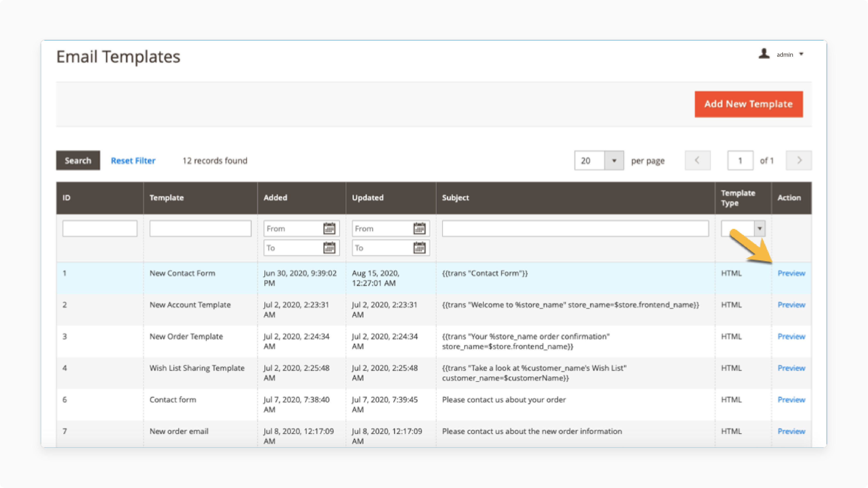The height and width of the screenshot is (488, 868).
Task: Focus the Template name filter input
Action: tap(200, 229)
